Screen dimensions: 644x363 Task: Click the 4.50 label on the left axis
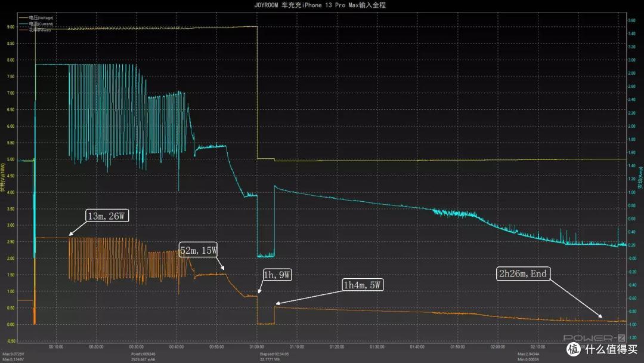[11, 176]
